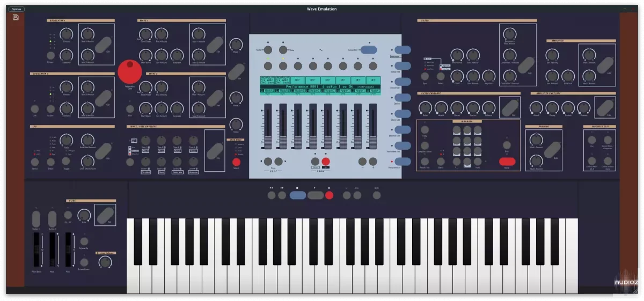Click the red Panel button under the faders

325,161
